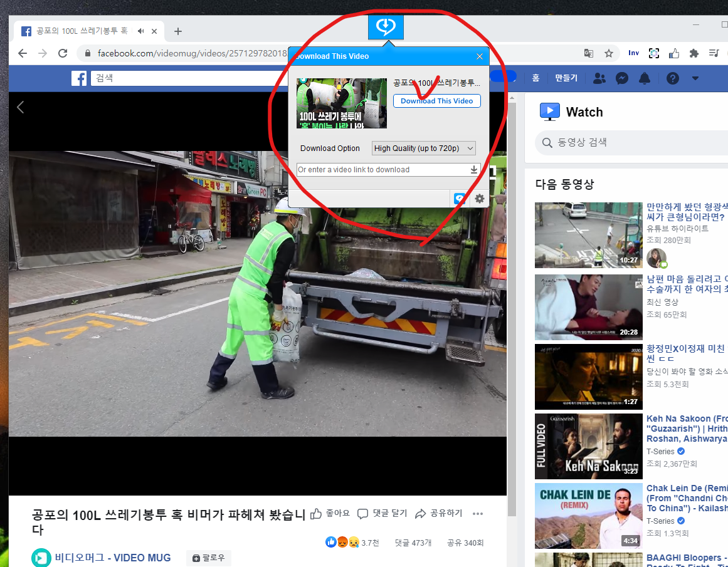This screenshot has width=728, height=567.
Task: Open friend requests icon
Action: (x=599, y=78)
